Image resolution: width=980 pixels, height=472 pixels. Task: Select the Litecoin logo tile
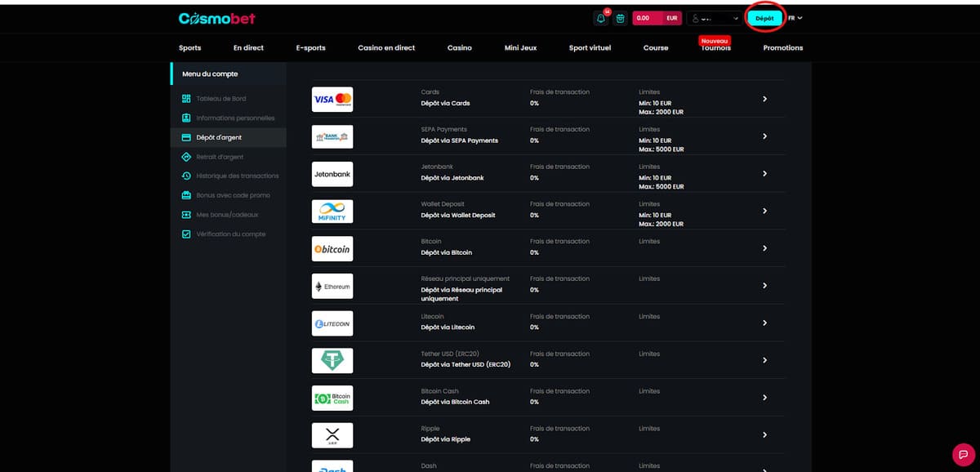tap(332, 323)
